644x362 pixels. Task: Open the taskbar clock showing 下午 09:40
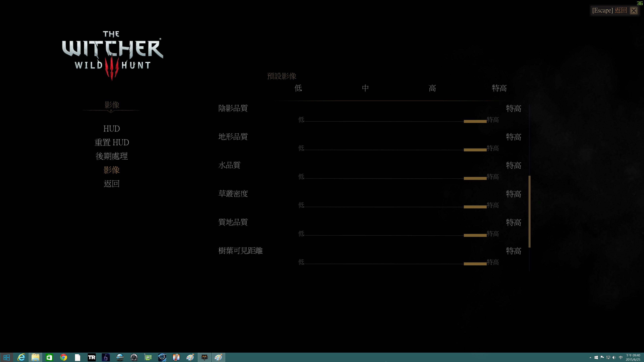(x=633, y=357)
